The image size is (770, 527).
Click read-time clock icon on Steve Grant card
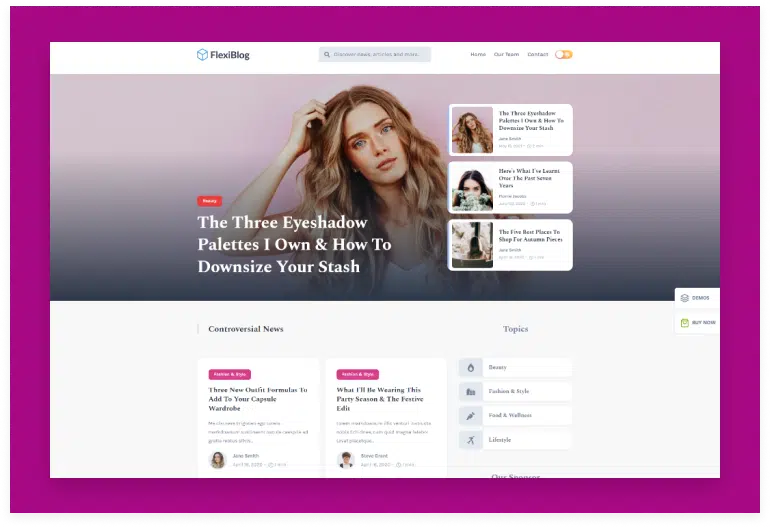(399, 465)
